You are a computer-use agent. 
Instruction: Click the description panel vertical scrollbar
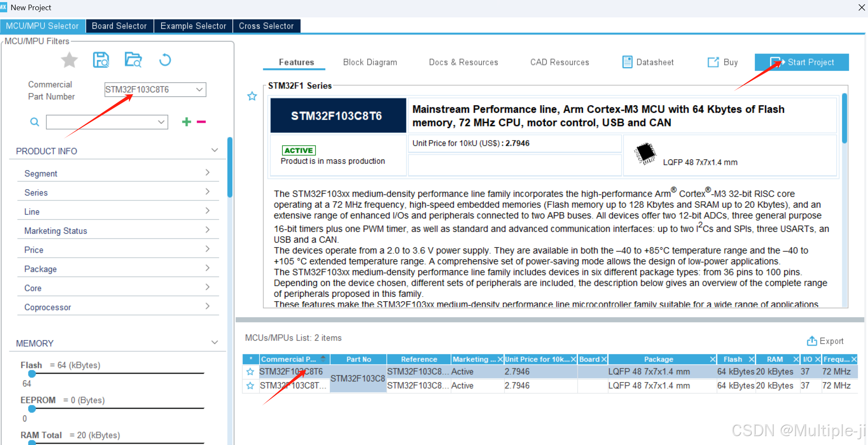point(844,118)
